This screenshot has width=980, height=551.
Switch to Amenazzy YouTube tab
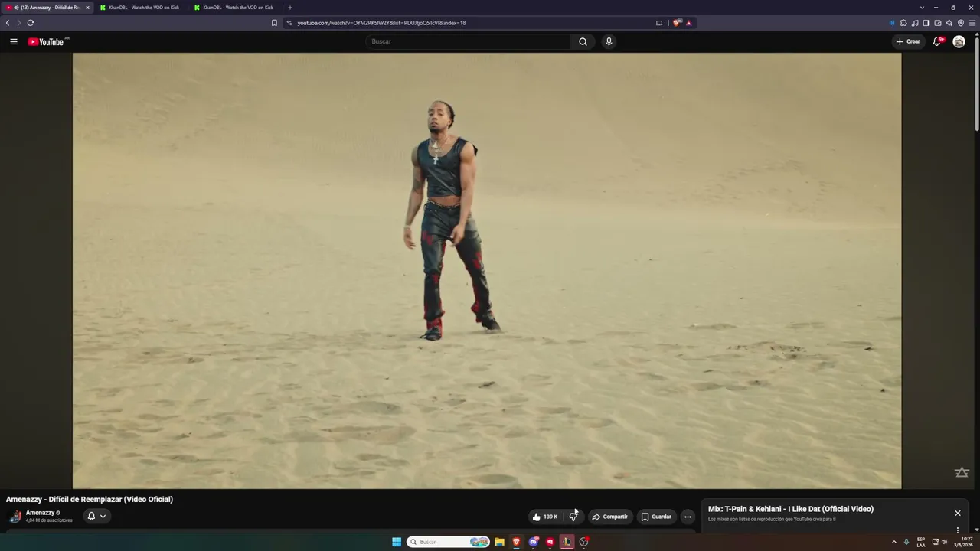click(x=47, y=8)
